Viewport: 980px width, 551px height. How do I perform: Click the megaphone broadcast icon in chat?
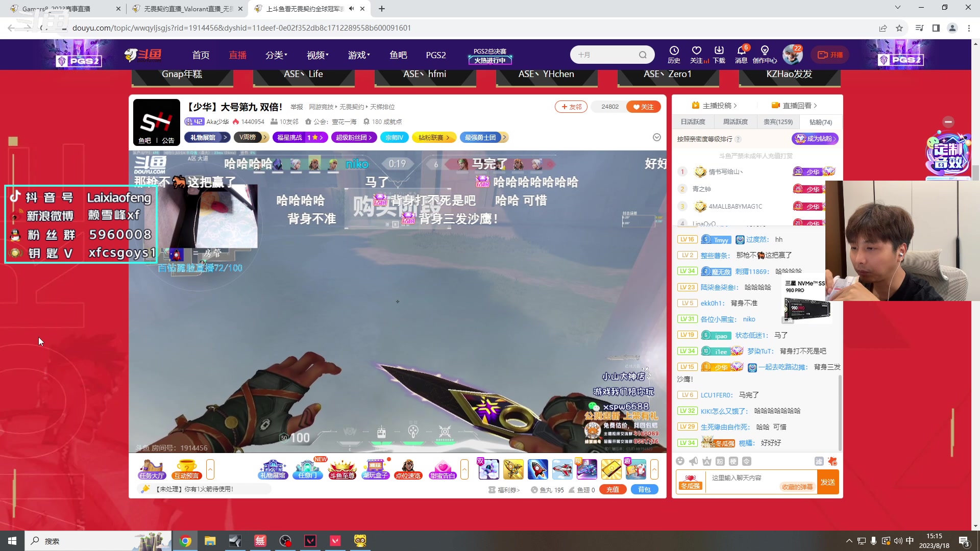(693, 461)
